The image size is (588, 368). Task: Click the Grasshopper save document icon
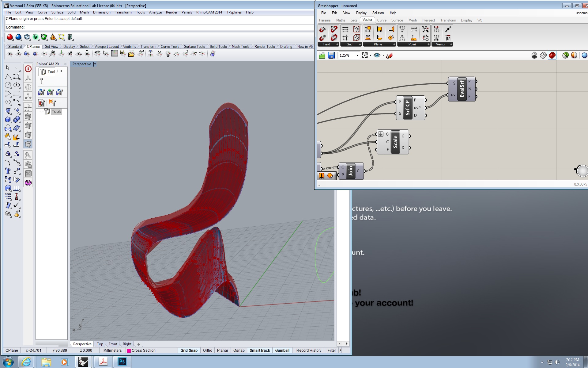pyautogui.click(x=331, y=55)
